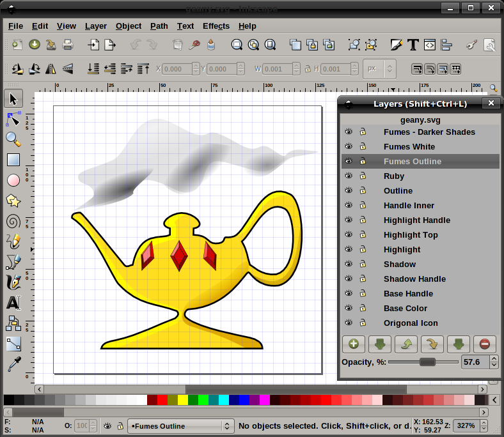Open the Help menu
Image resolution: width=504 pixels, height=437 pixels.
pos(247,26)
